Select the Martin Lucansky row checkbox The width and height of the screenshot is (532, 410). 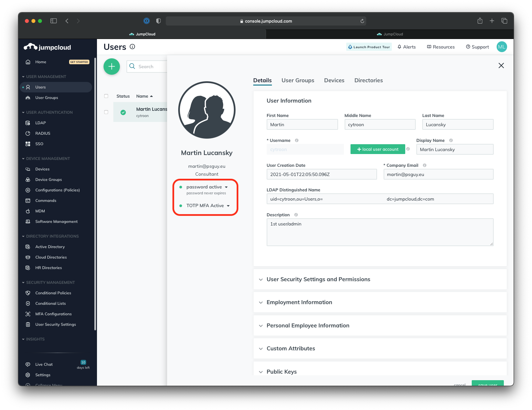point(106,112)
